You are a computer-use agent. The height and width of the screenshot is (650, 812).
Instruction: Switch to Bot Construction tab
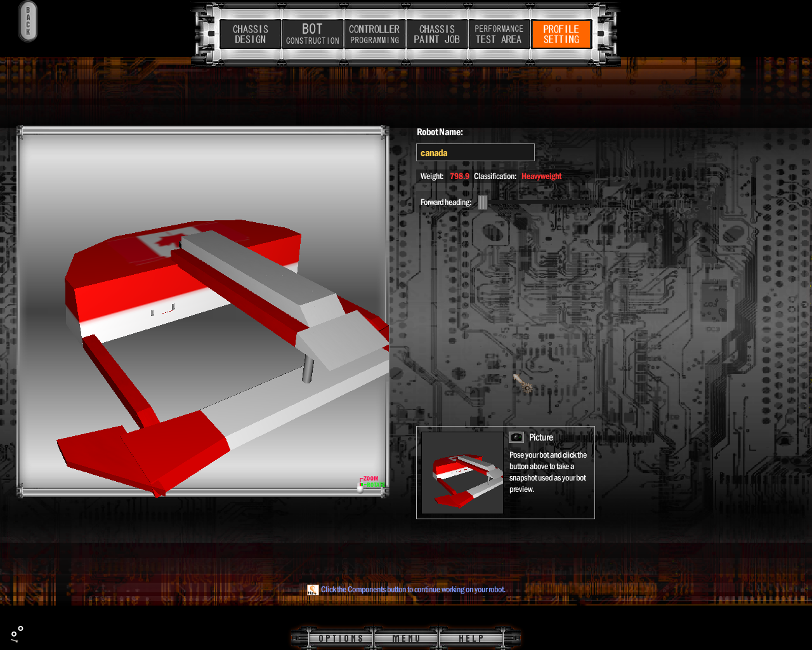[x=312, y=34]
